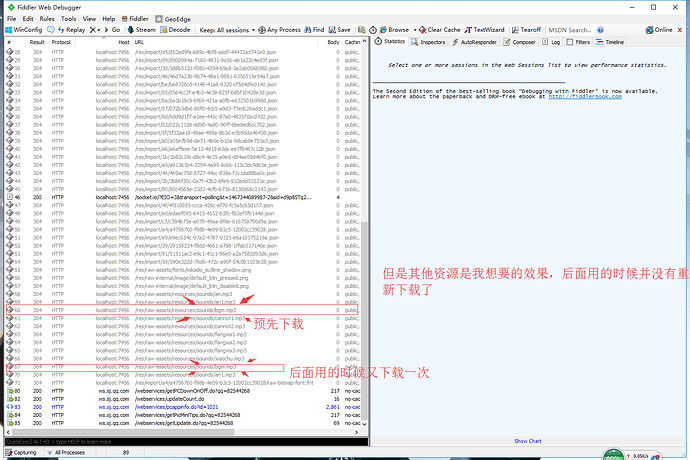Save sessions with the Save icon
This screenshot has height=460, width=690.
[339, 30]
